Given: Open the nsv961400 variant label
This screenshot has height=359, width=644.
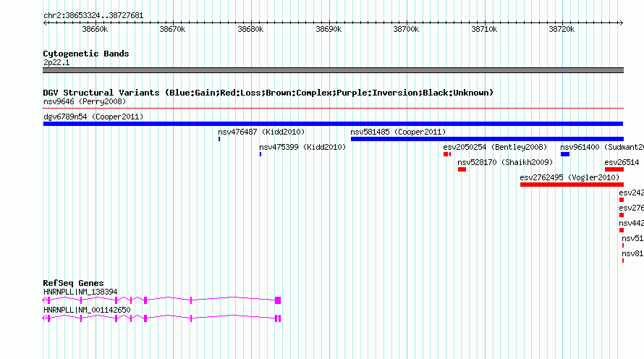Looking at the screenshot, I should click(602, 147).
